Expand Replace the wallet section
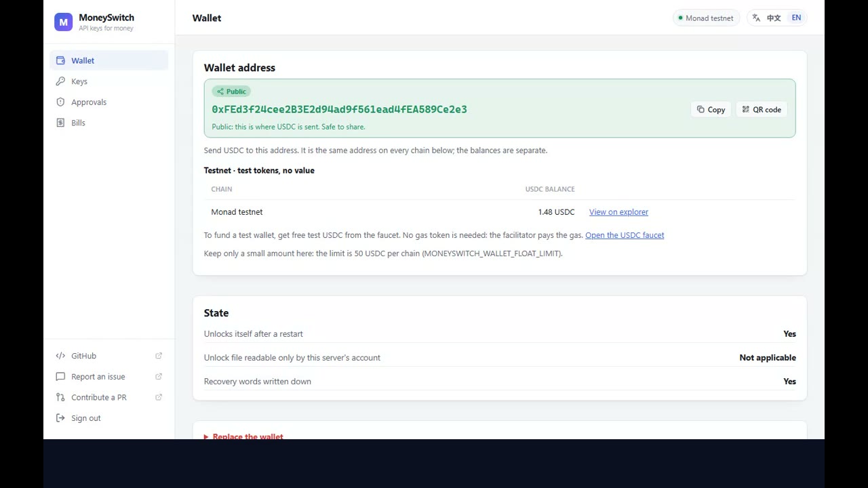 point(243,437)
